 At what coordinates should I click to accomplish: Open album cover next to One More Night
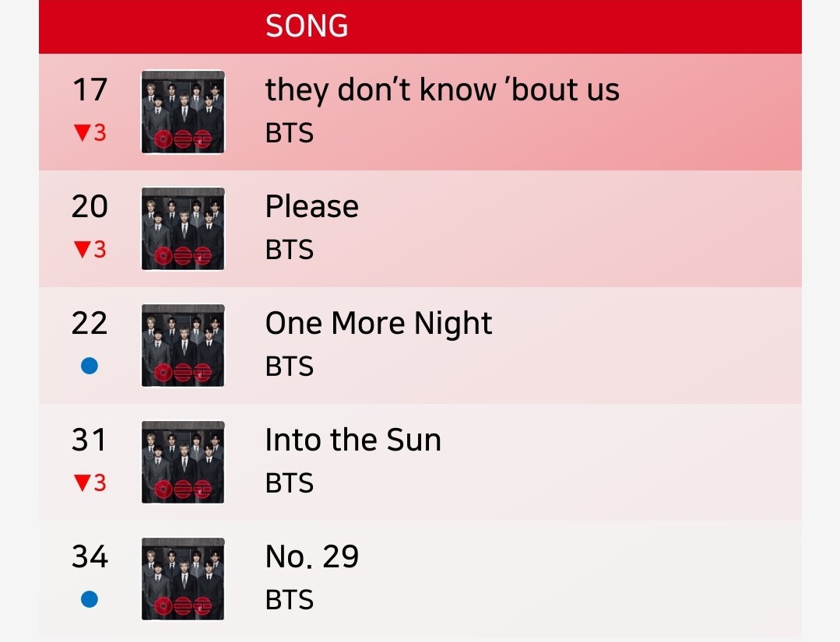coord(183,346)
